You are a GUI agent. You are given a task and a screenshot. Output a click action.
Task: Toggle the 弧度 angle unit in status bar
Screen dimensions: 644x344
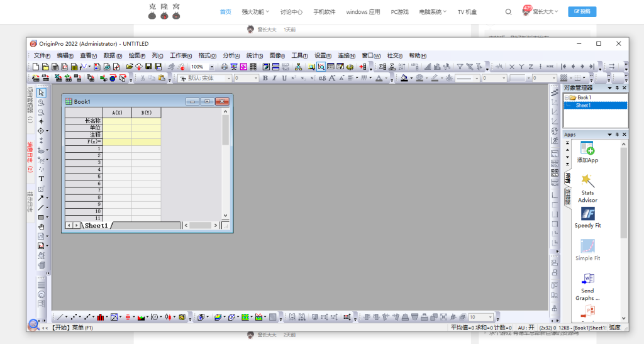(614, 328)
